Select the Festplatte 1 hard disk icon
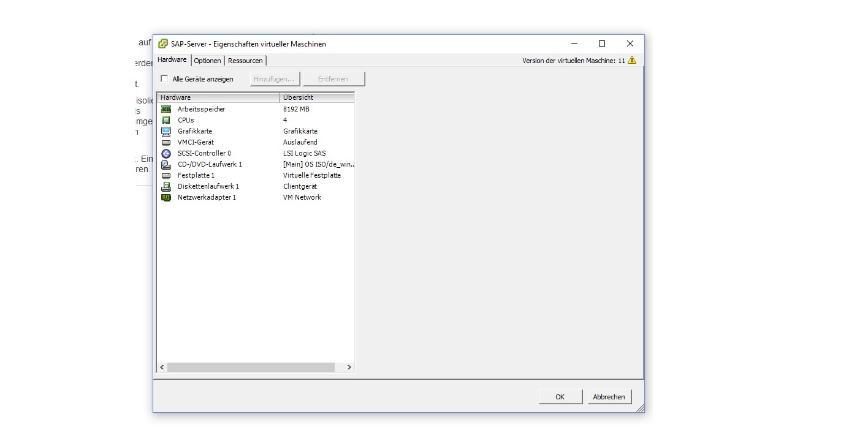Image resolution: width=868 pixels, height=441 pixels. click(x=166, y=175)
